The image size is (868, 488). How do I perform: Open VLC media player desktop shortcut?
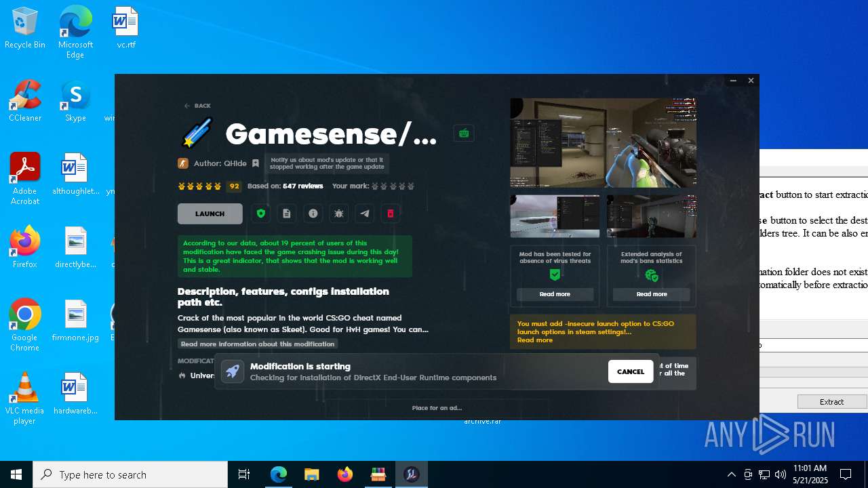(x=25, y=399)
